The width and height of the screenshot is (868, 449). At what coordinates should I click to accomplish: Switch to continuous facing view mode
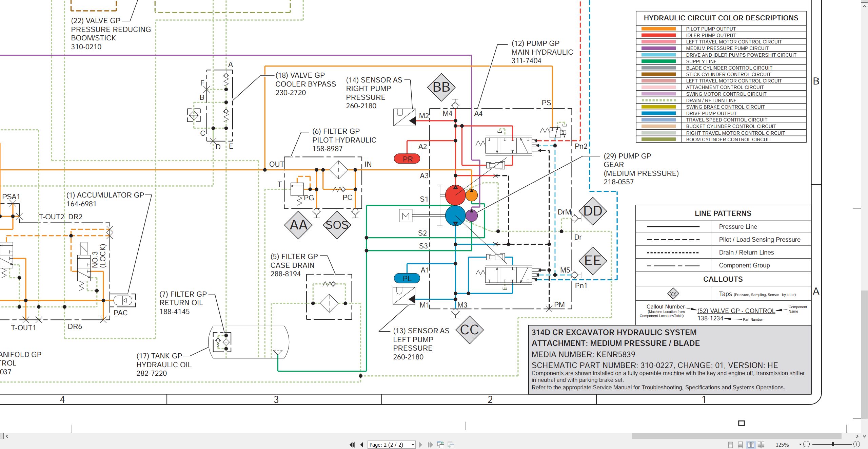(x=761, y=445)
